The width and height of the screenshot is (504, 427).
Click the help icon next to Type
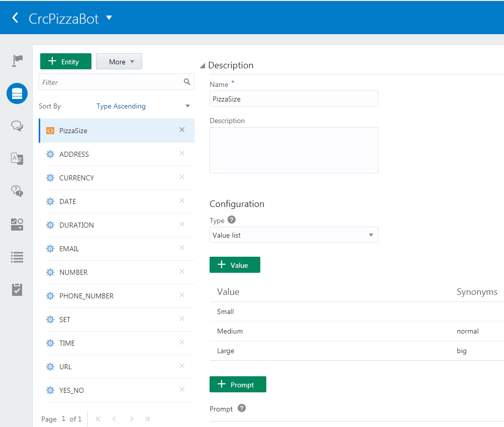[232, 220]
